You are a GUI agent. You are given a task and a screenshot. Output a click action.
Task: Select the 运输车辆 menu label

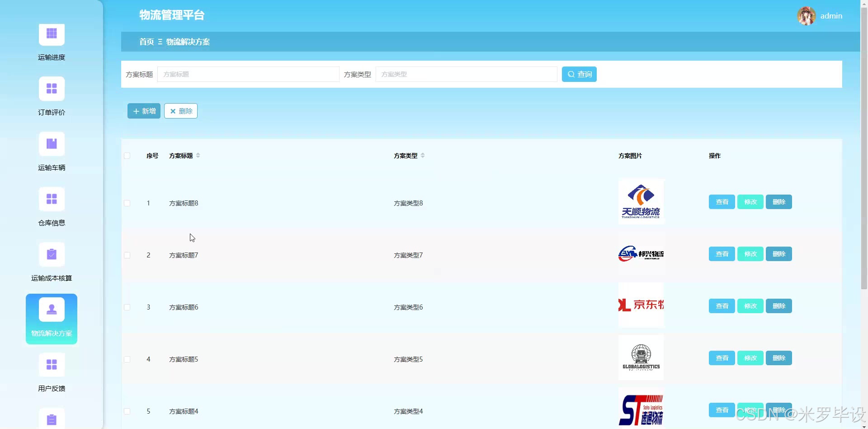point(52,168)
